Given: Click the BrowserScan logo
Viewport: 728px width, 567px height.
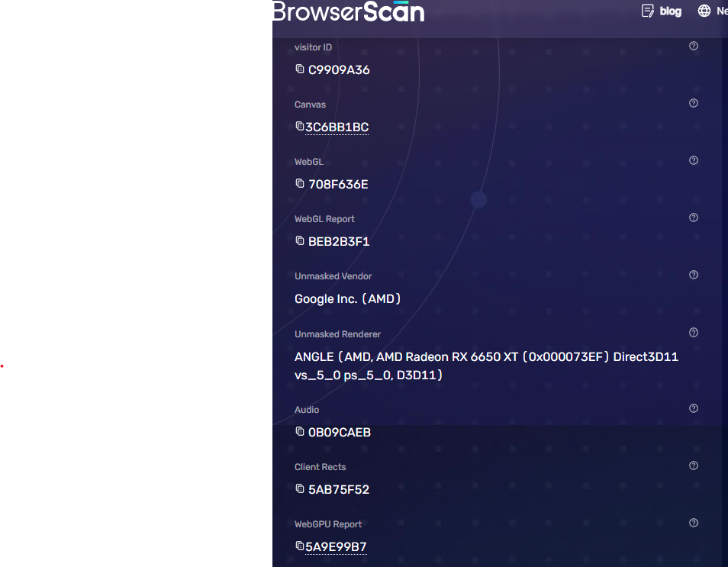Looking at the screenshot, I should pyautogui.click(x=348, y=11).
